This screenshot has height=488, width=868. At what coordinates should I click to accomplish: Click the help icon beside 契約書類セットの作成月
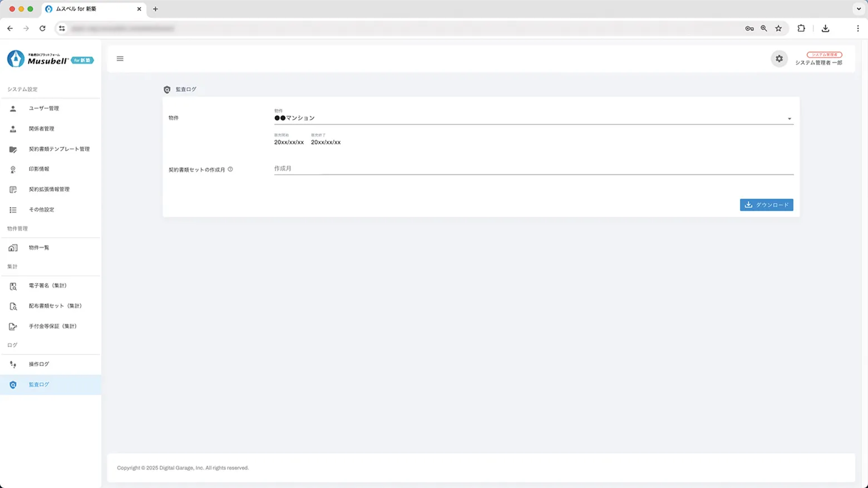tap(230, 169)
